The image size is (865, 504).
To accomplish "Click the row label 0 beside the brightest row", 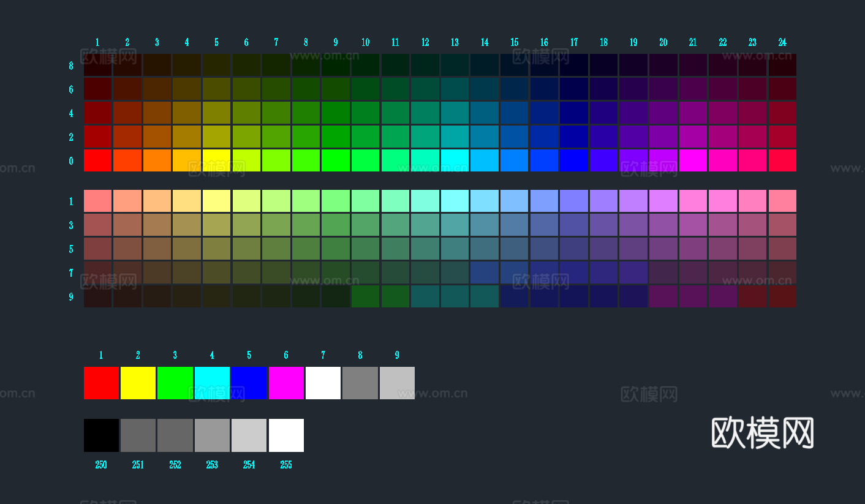I will (x=71, y=161).
